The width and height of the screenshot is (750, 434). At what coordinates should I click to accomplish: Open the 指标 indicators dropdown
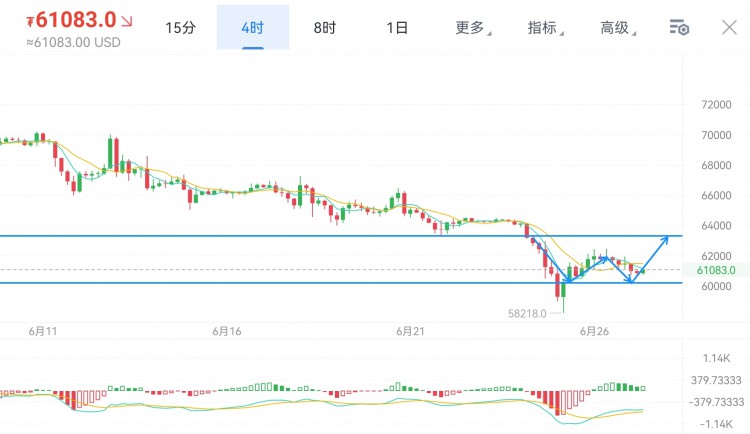click(545, 28)
